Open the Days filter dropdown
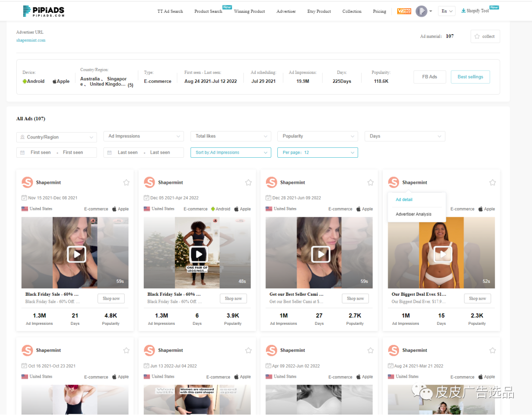This screenshot has height=416, width=532. [405, 136]
